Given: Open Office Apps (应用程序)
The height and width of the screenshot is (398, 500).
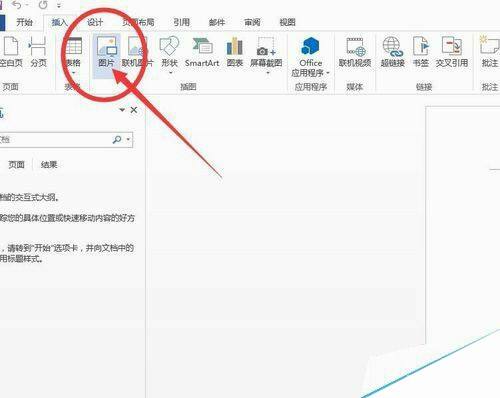Looking at the screenshot, I should [310, 57].
